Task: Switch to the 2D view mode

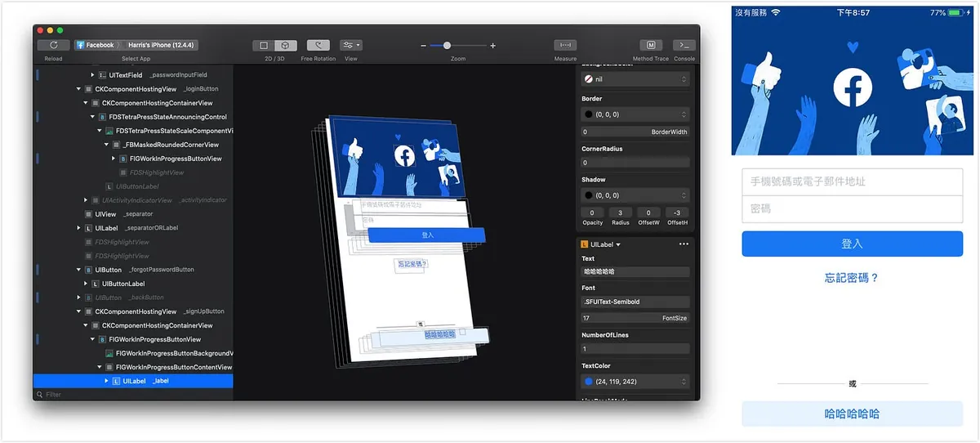Action: pos(264,46)
